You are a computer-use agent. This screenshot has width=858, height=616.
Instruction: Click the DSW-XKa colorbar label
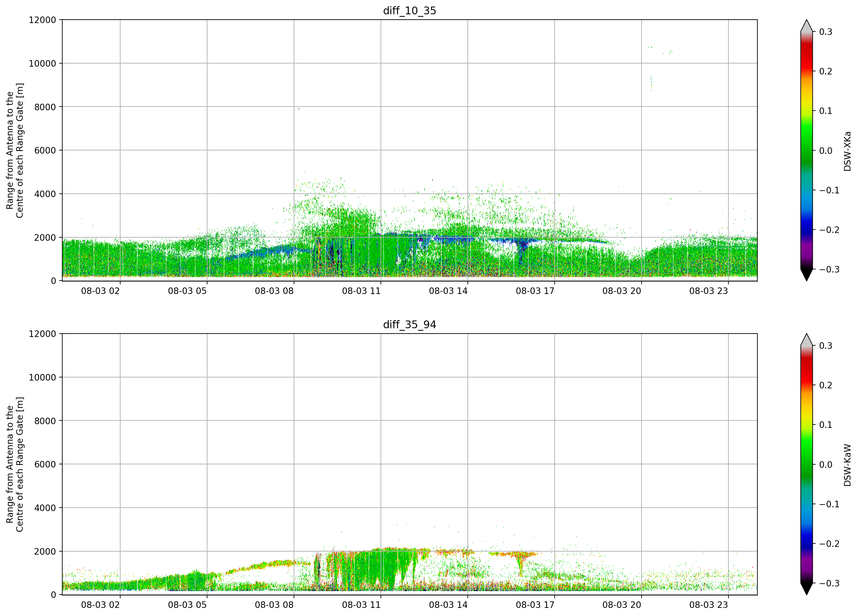[847, 151]
